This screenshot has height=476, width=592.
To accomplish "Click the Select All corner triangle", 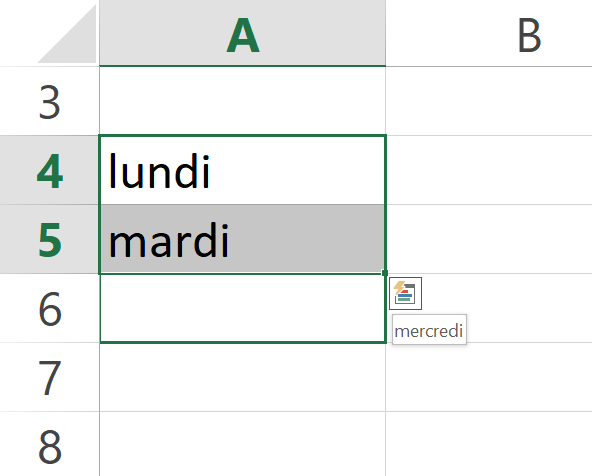I will [x=68, y=34].
